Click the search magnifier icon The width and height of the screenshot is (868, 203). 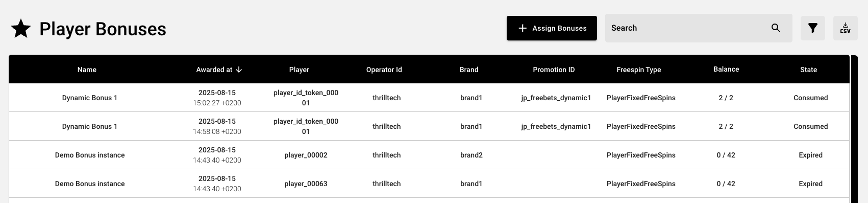776,28
